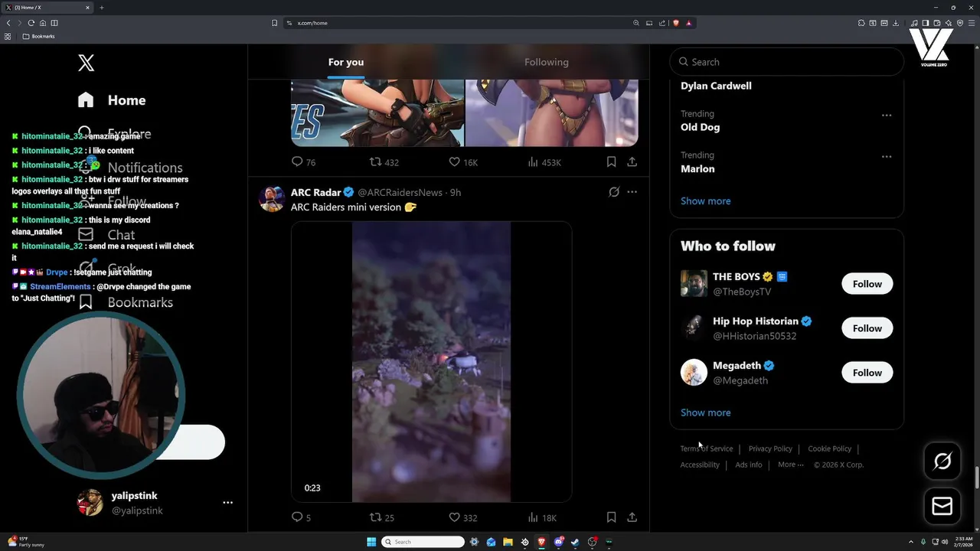Open the Old Dog trending topic
The width and height of the screenshot is (980, 551).
pyautogui.click(x=700, y=127)
